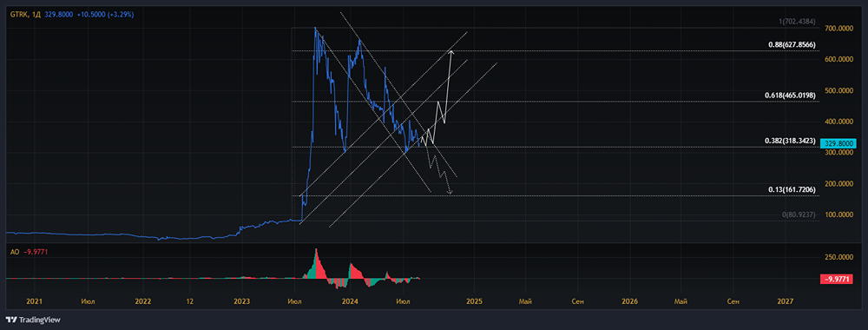Viewport: 868px width, 330px height.
Task: Click the AO indicator name label
Action: pos(15,252)
